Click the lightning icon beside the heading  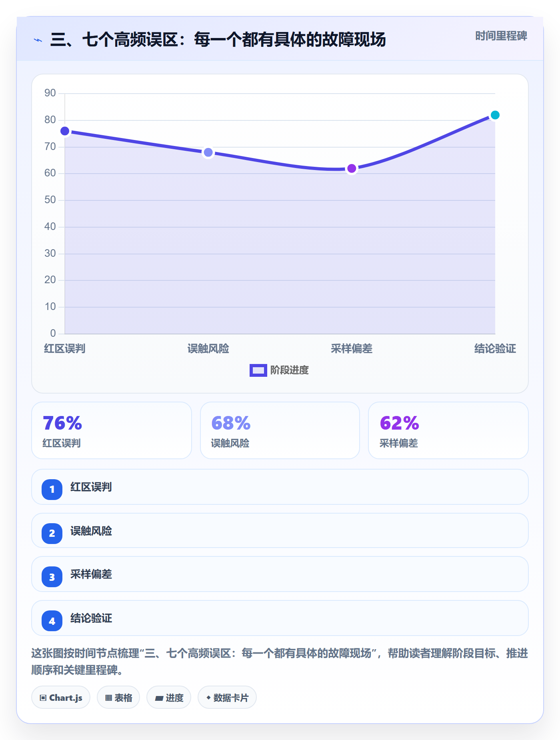click(x=38, y=40)
